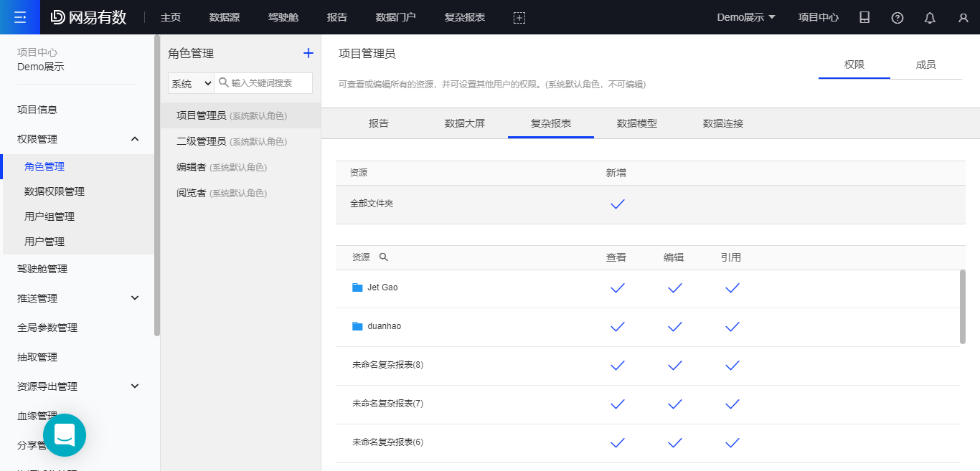The height and width of the screenshot is (471, 980).
Task: Open the 系统 role type dropdown
Action: 191,83
